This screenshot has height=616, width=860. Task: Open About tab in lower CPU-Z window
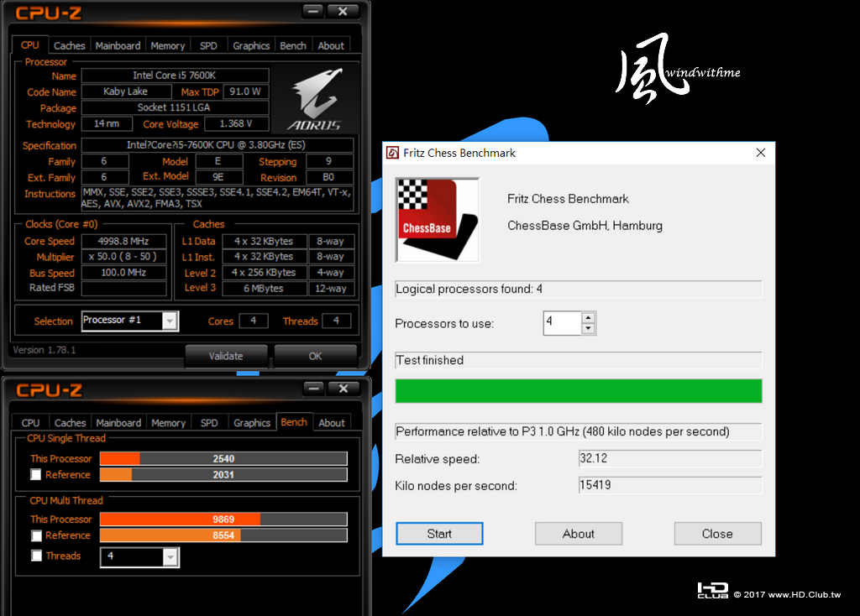coord(331,422)
